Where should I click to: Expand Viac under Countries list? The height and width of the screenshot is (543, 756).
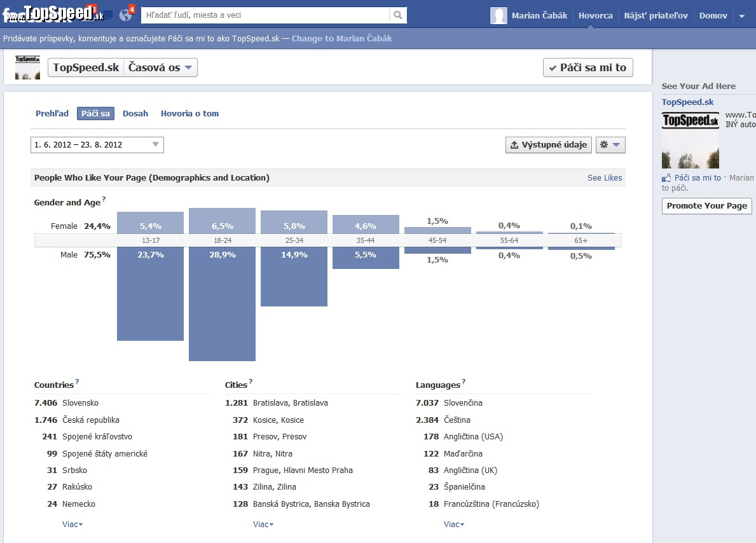72,524
